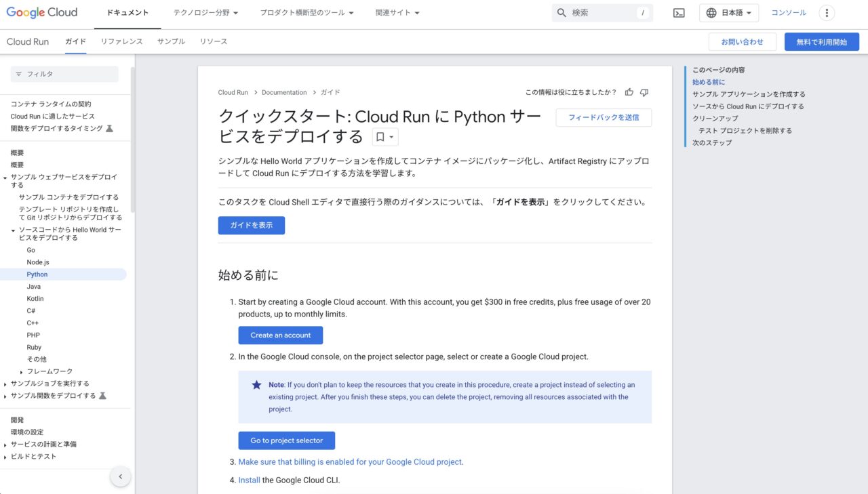Click the Cloud Run product heading

(28, 41)
